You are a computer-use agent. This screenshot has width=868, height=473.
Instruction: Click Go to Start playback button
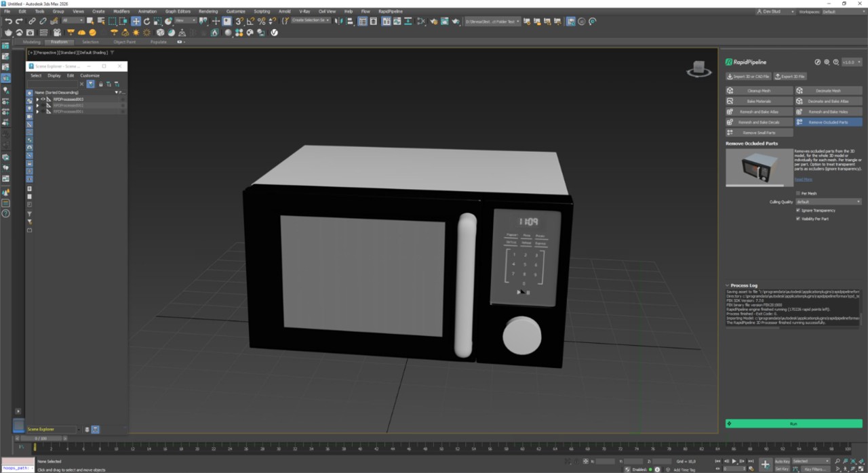716,461
